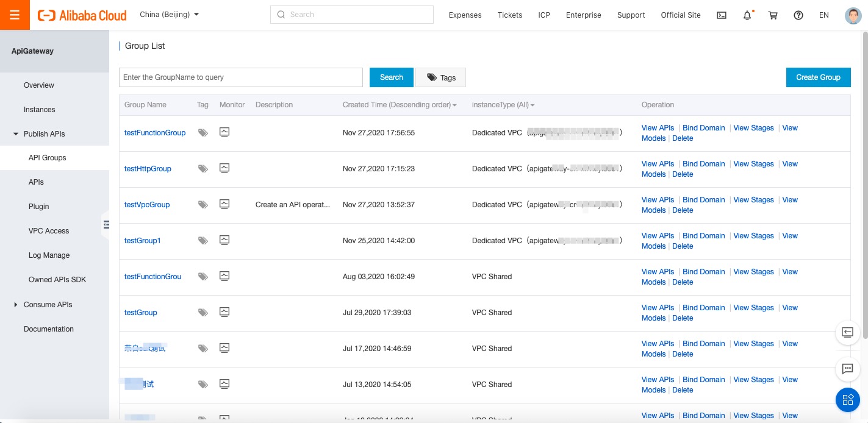Click the tag icon for testVpcGroup

[x=203, y=204]
